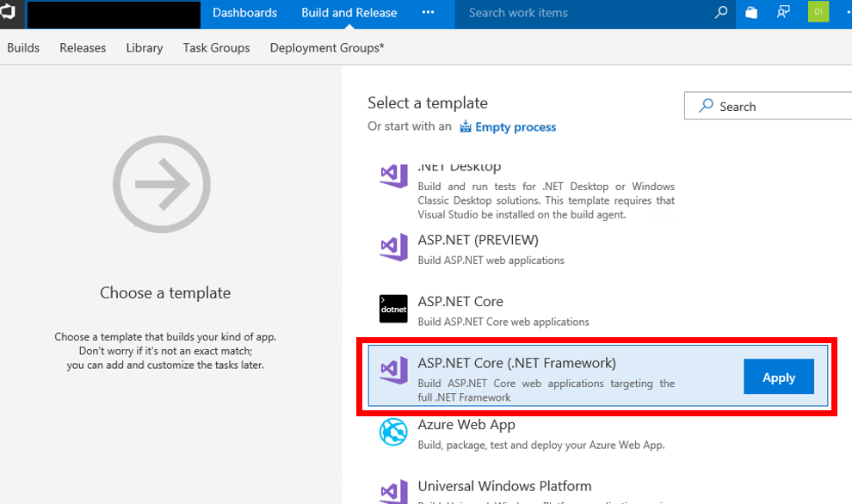Open the feedback chat icon
The image size is (852, 504).
coord(783,13)
